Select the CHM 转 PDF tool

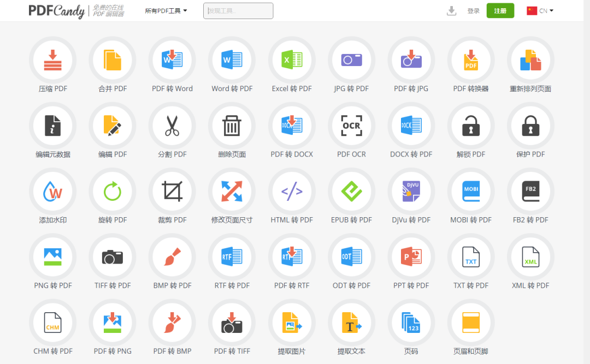52,323
